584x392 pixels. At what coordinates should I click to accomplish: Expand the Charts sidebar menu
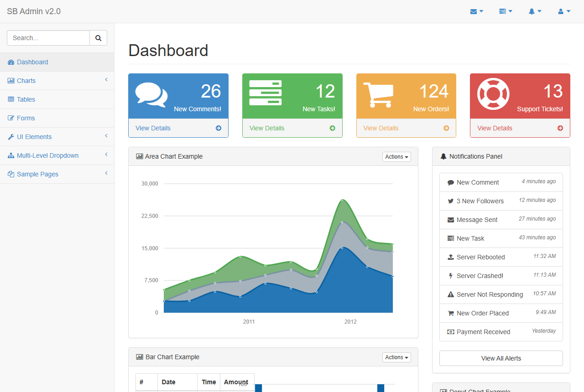point(57,81)
